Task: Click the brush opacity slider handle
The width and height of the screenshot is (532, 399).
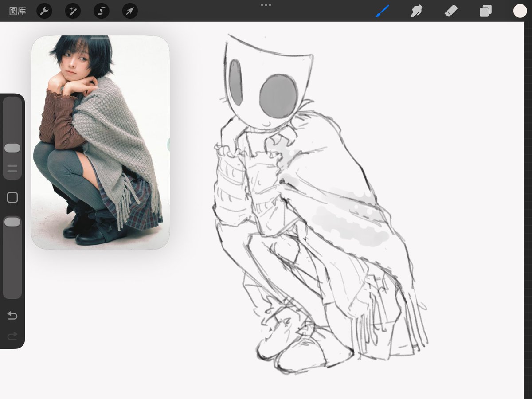Action: click(x=12, y=222)
